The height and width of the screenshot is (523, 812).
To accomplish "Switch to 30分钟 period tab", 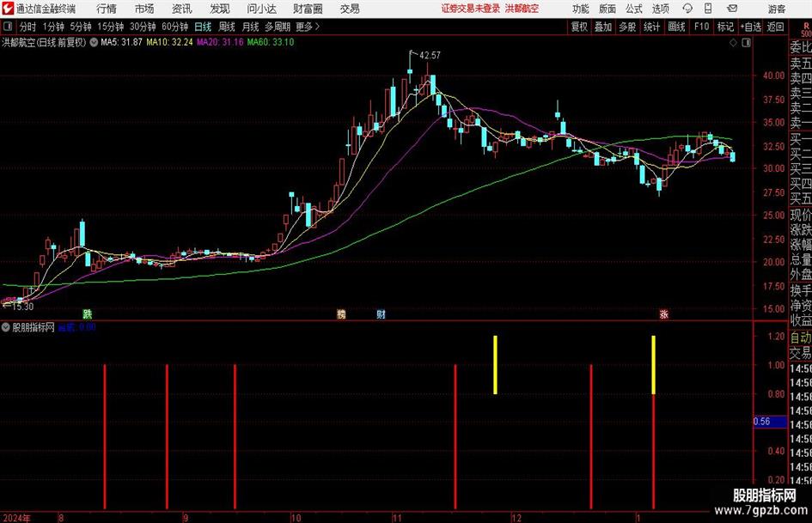I will [143, 27].
